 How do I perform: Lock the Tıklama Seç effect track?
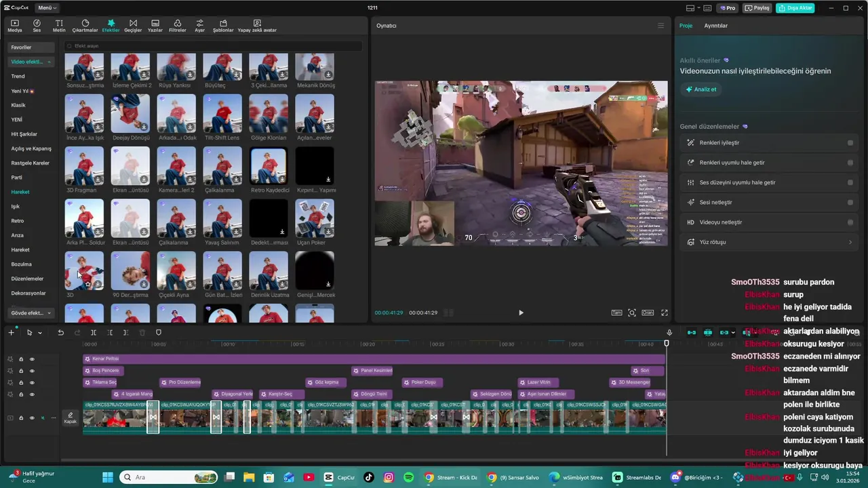[x=21, y=383]
